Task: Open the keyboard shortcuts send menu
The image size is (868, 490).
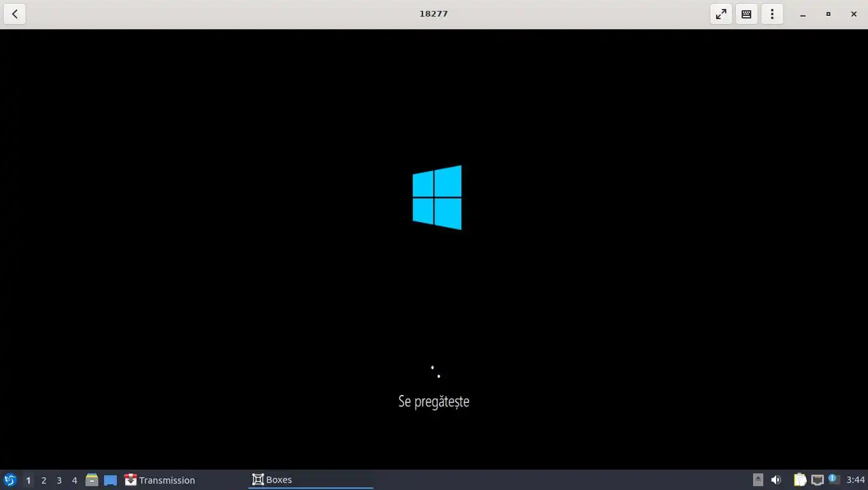Action: (746, 14)
